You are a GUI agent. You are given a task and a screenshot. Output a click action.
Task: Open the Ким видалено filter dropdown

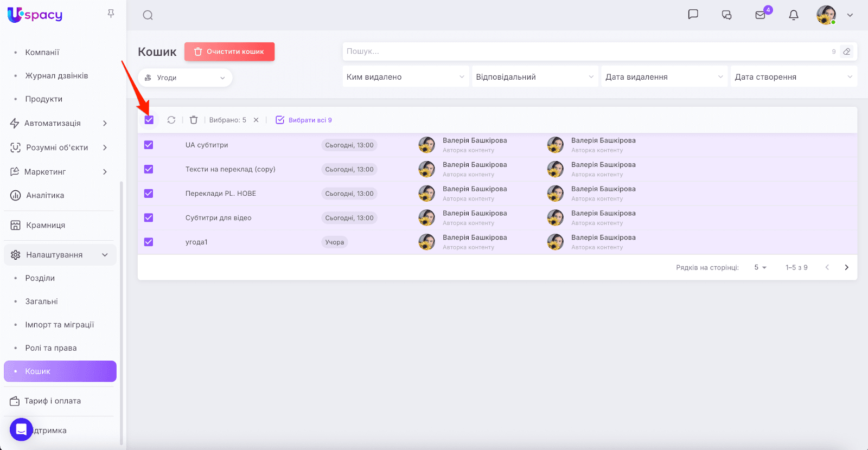pyautogui.click(x=405, y=77)
